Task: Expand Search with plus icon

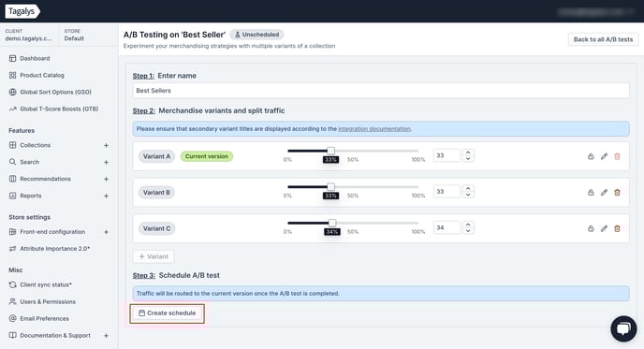Action: coord(106,162)
